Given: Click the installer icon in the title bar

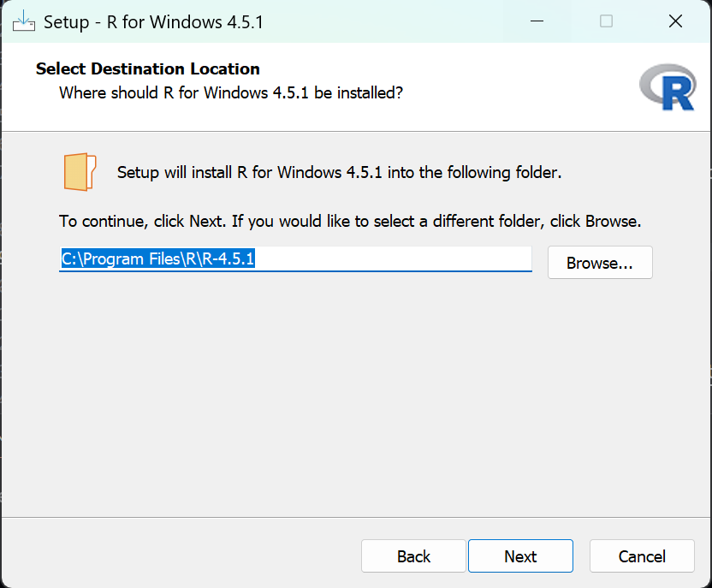Looking at the screenshot, I should click(x=24, y=21).
